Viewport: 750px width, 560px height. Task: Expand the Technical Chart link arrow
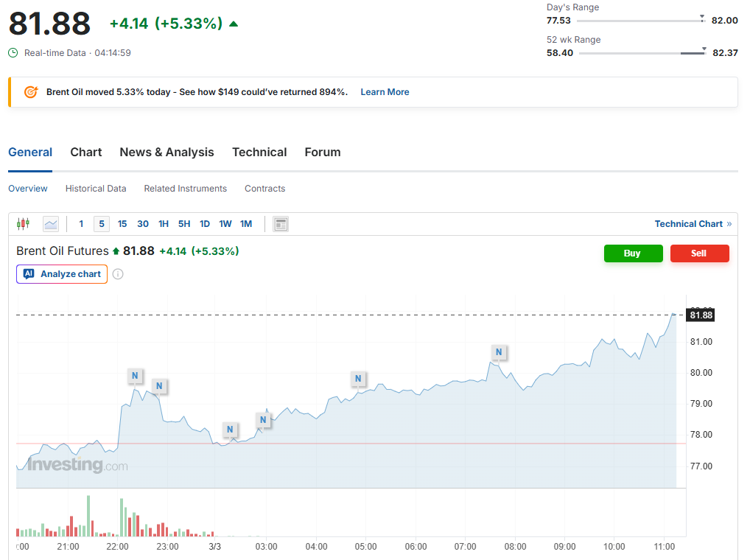(729, 224)
